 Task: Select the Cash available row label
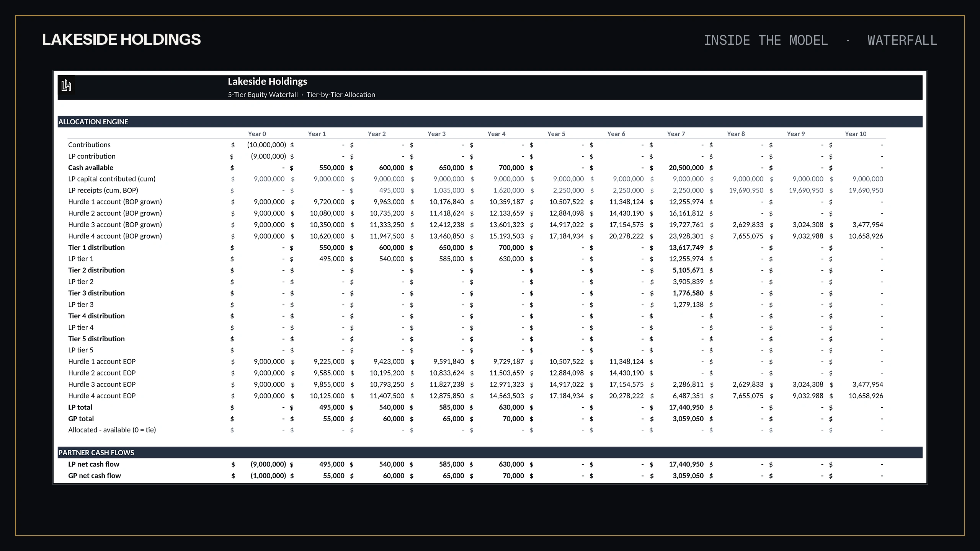point(91,168)
